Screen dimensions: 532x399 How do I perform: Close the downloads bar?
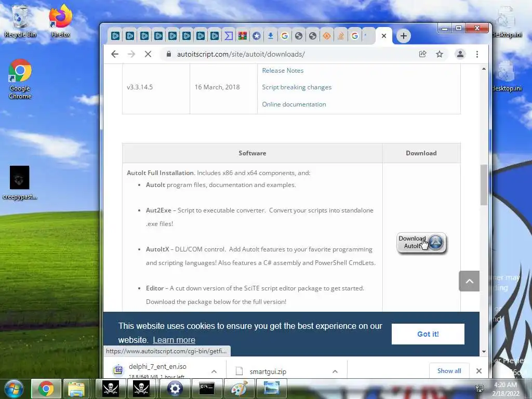(478, 371)
